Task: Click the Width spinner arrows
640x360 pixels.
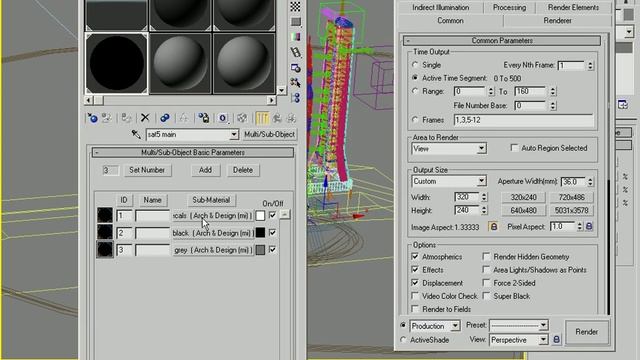Action: coord(484,197)
